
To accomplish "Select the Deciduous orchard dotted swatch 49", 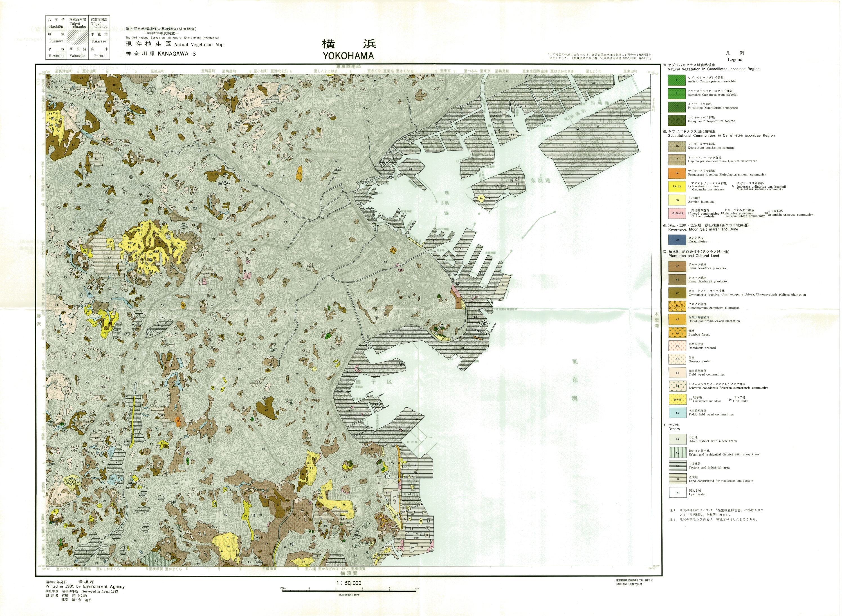I will [x=677, y=346].
